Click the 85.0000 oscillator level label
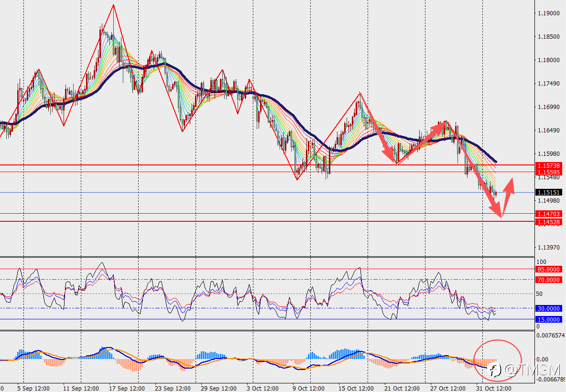The width and height of the screenshot is (566, 392). (x=549, y=269)
